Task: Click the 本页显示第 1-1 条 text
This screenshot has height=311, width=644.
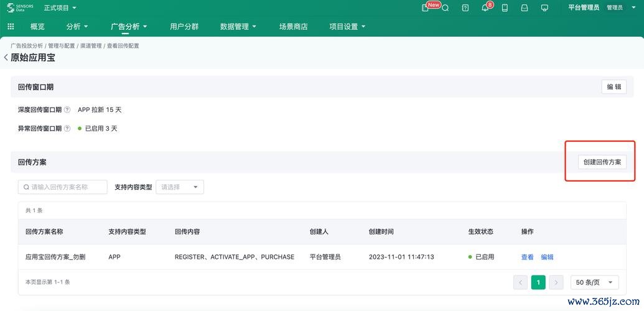Action: (48, 282)
